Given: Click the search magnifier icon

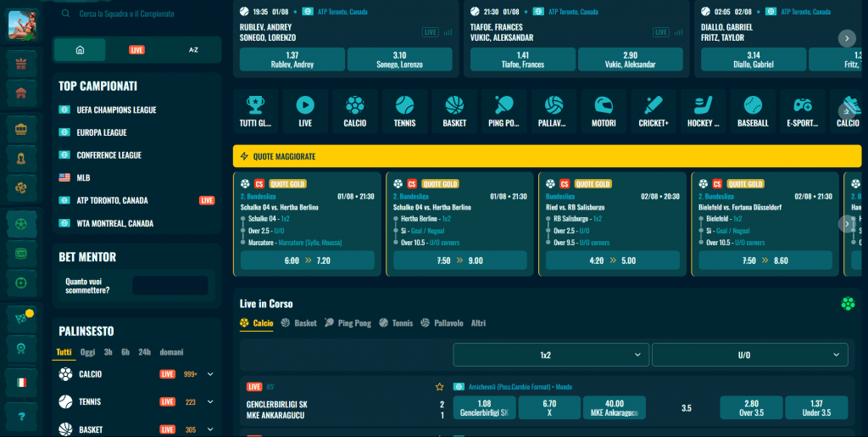Looking at the screenshot, I should click(x=66, y=14).
